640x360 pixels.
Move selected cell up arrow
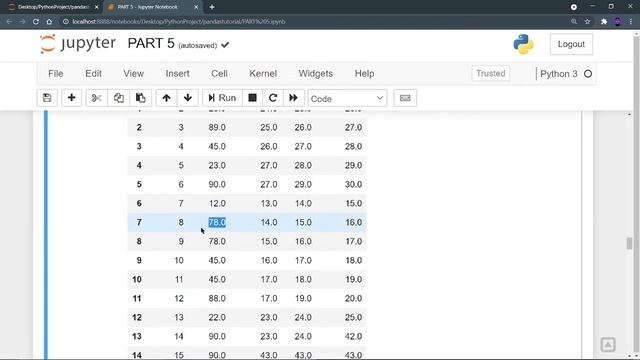click(x=166, y=98)
